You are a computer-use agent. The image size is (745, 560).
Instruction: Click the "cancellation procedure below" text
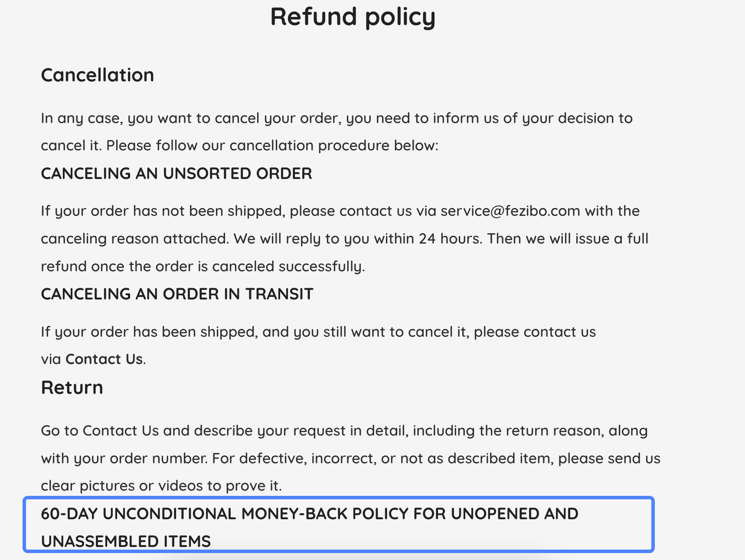[334, 146]
